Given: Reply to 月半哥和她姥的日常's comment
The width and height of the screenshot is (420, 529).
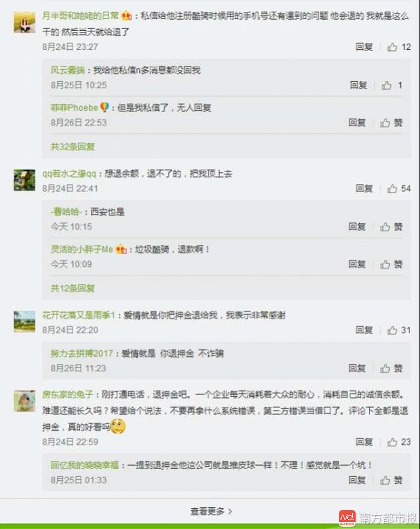Looking at the screenshot, I should click(364, 47).
